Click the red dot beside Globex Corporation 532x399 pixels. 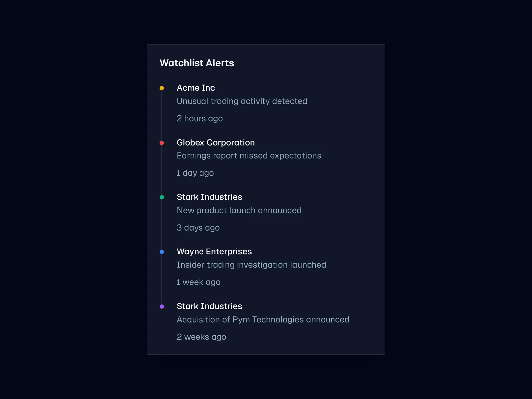pyautogui.click(x=162, y=143)
